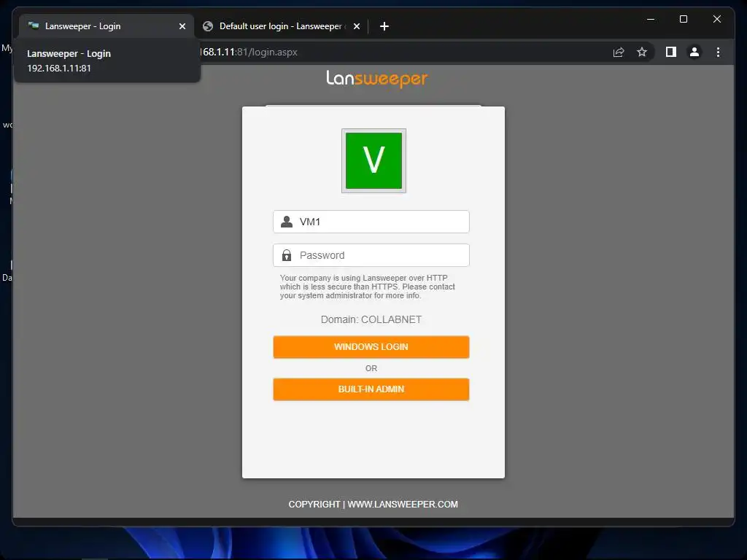Viewport: 747px width, 560px height.
Task: Click the address bar URL login.aspx
Action: click(x=249, y=52)
